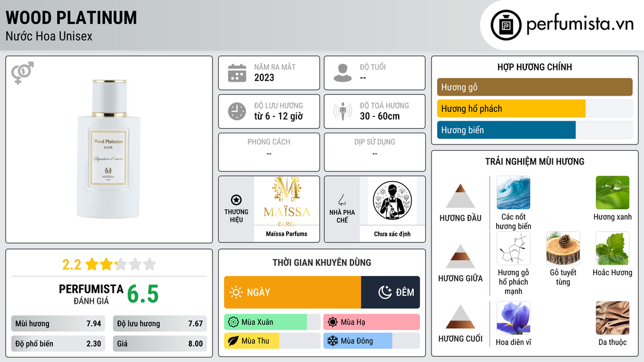This screenshot has height=362, width=644.
Task: Click the Hương biển accord bar
Action: pyautogui.click(x=535, y=130)
